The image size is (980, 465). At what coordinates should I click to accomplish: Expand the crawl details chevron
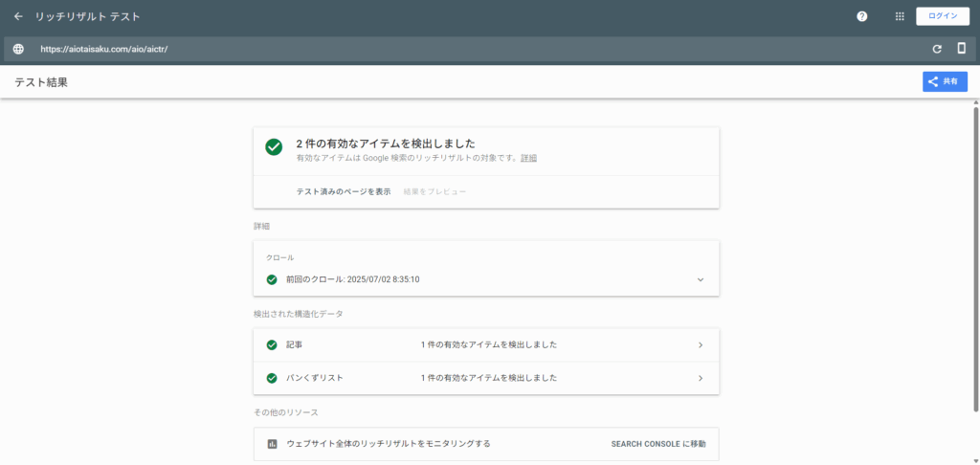coord(700,279)
